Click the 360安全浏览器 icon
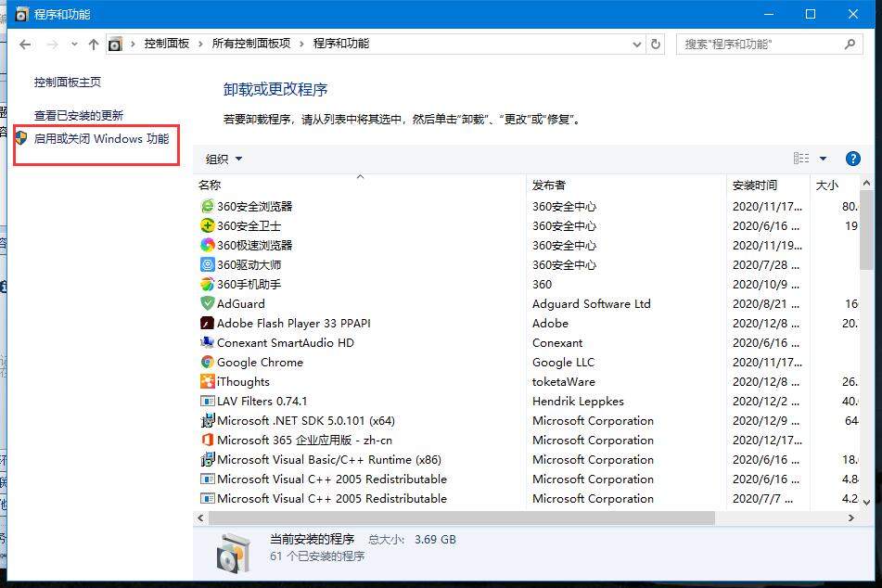882x588 pixels. point(210,206)
